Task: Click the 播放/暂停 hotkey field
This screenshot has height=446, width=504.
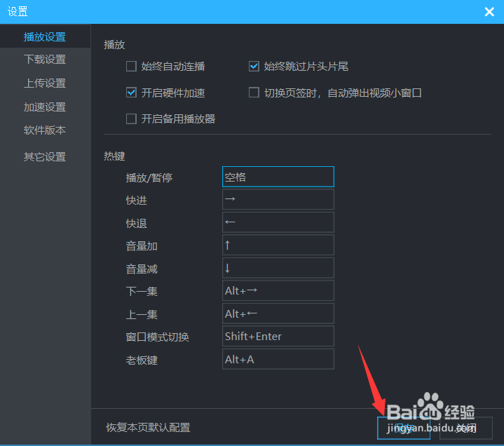Action: point(278,177)
